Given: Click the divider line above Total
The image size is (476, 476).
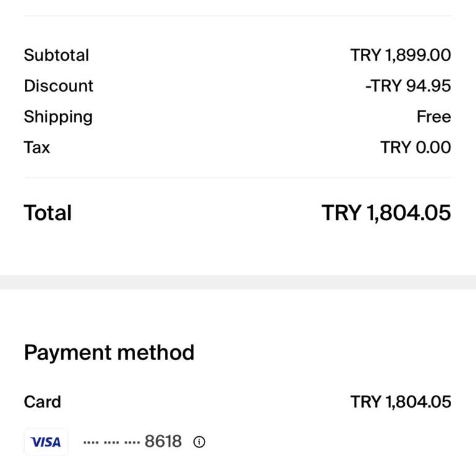Looking at the screenshot, I should coord(238,178).
